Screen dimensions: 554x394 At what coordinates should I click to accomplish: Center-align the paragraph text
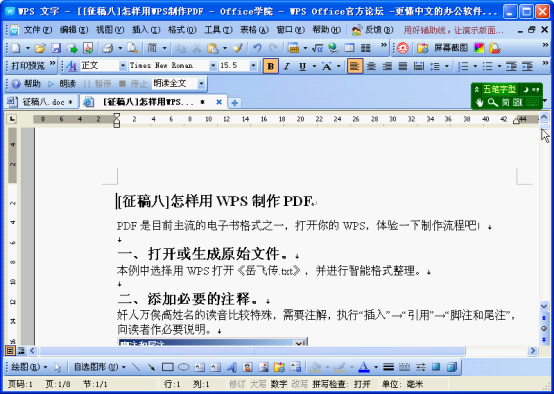point(371,66)
